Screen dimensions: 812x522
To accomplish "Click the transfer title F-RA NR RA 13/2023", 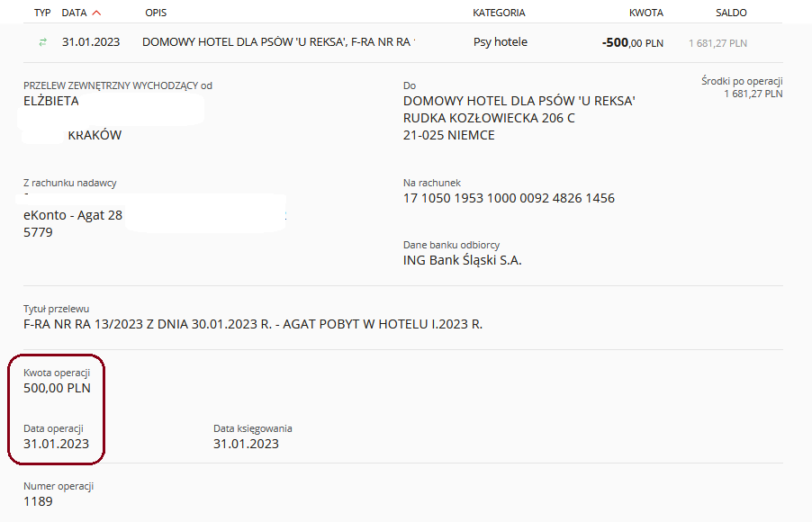I will tap(253, 324).
